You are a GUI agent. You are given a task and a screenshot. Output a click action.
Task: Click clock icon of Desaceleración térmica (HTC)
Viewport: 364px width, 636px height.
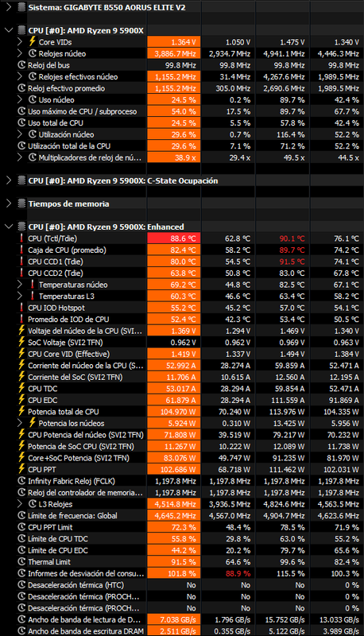[x=21, y=585]
